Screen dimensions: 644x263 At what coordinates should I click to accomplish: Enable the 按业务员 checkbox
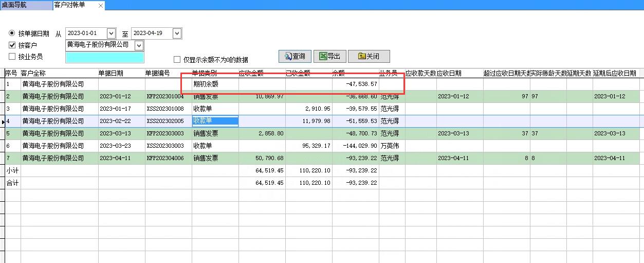coord(12,57)
